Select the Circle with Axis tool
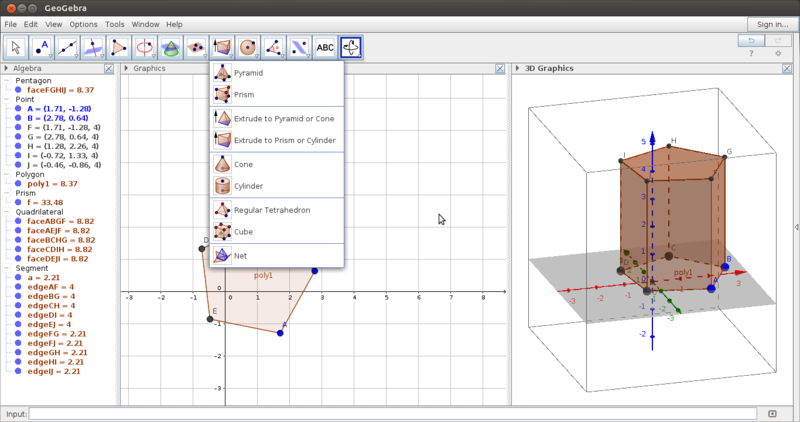Viewport: 800px width, 422px height. tap(145, 47)
